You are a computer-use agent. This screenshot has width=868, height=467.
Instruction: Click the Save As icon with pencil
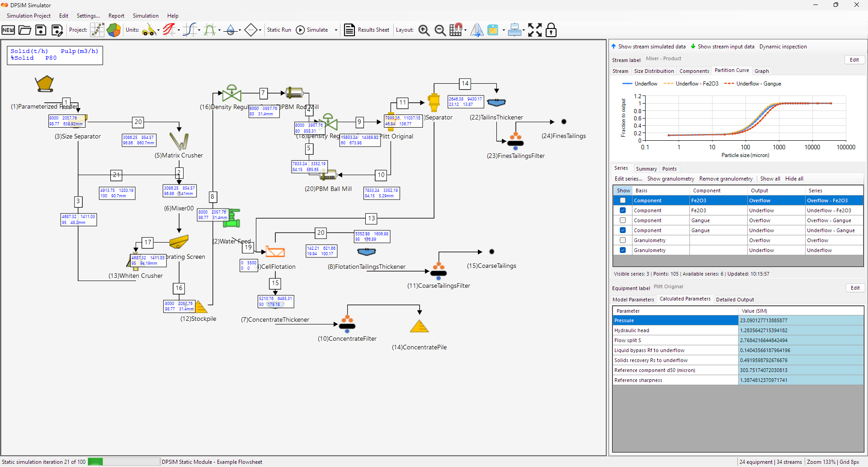(x=57, y=30)
